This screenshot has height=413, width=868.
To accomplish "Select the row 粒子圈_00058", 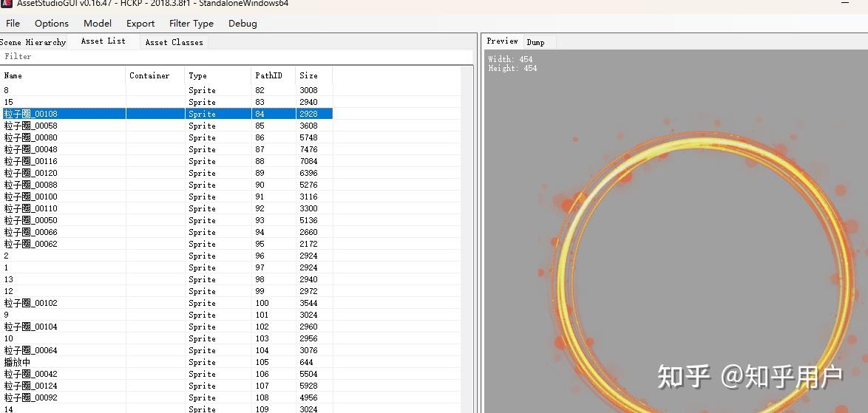I will [166, 126].
